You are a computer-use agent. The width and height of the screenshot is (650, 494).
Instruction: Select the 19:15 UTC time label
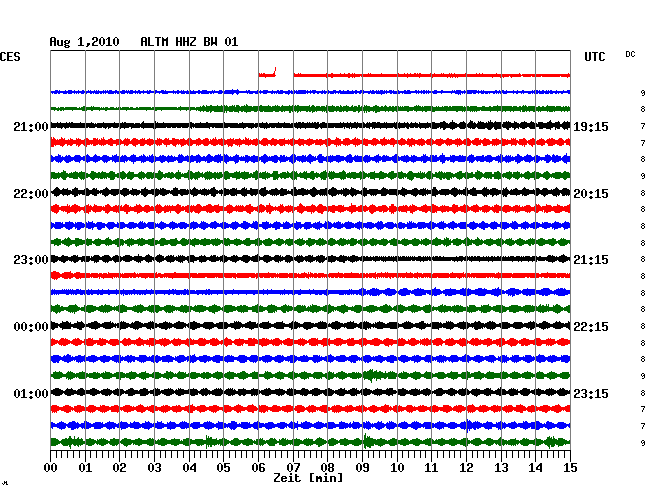coord(591,126)
